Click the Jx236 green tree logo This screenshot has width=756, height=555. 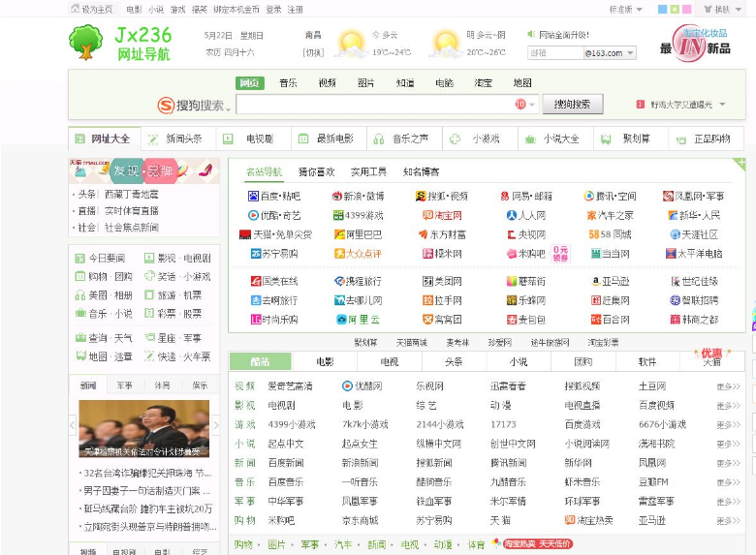click(x=86, y=43)
